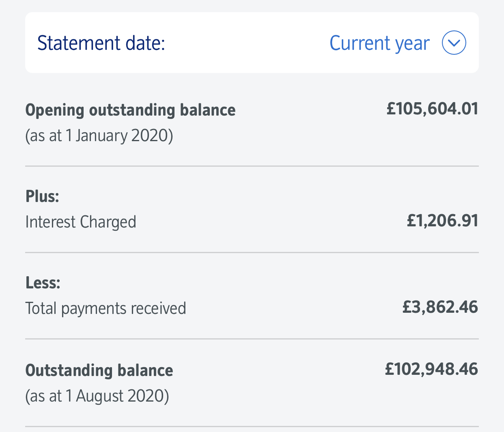Select the £102,948.46 outstanding balance amount
Screen dimensions: 504x432
(x=431, y=369)
